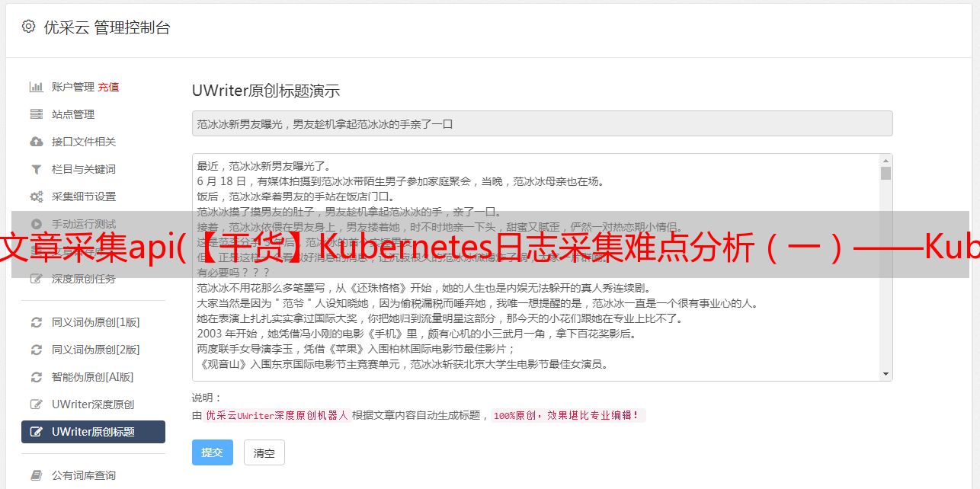980x489 pixels.
Task: Click the 接口文件相关 cloud upload icon
Action: [36, 142]
